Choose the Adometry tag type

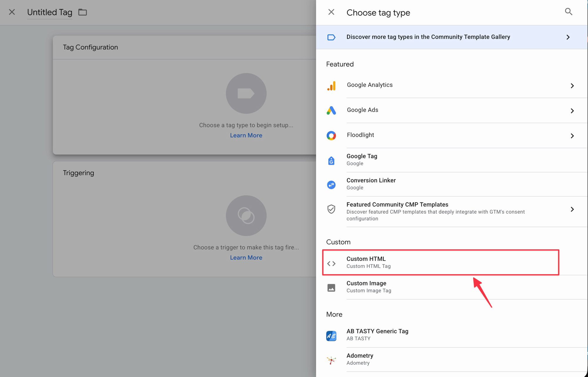click(x=452, y=359)
